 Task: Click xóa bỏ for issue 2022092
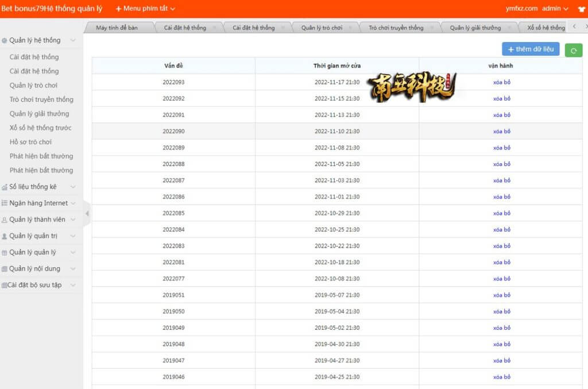pyautogui.click(x=502, y=99)
